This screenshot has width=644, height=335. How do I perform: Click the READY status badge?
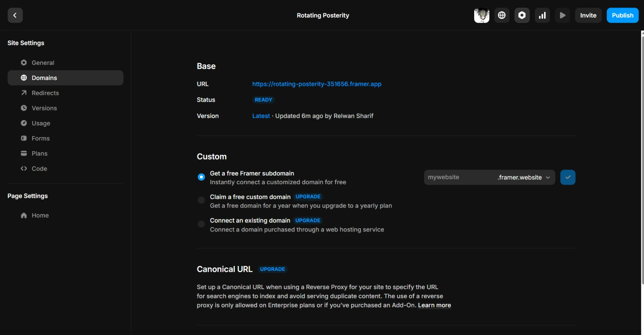coord(263,100)
